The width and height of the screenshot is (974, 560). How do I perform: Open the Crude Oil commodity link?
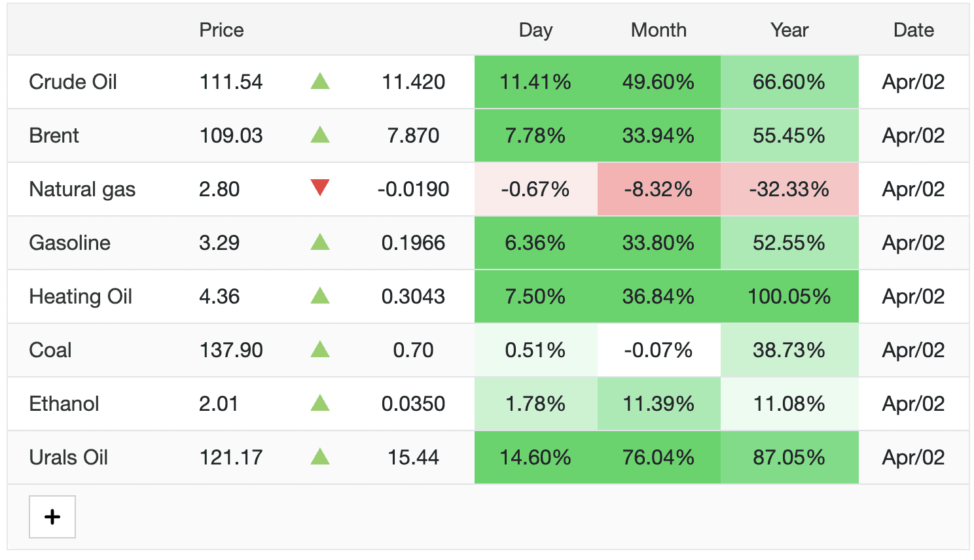[x=73, y=82]
